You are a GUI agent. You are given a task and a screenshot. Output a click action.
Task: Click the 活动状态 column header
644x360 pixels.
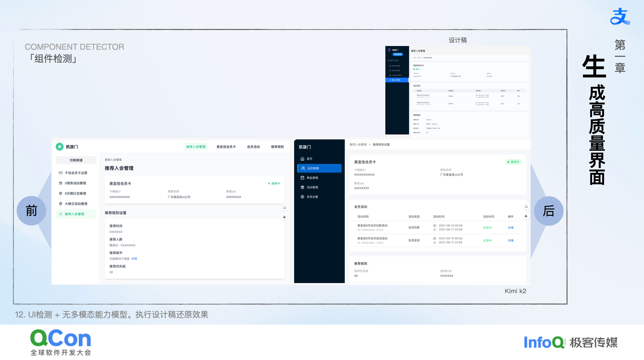tap(489, 217)
